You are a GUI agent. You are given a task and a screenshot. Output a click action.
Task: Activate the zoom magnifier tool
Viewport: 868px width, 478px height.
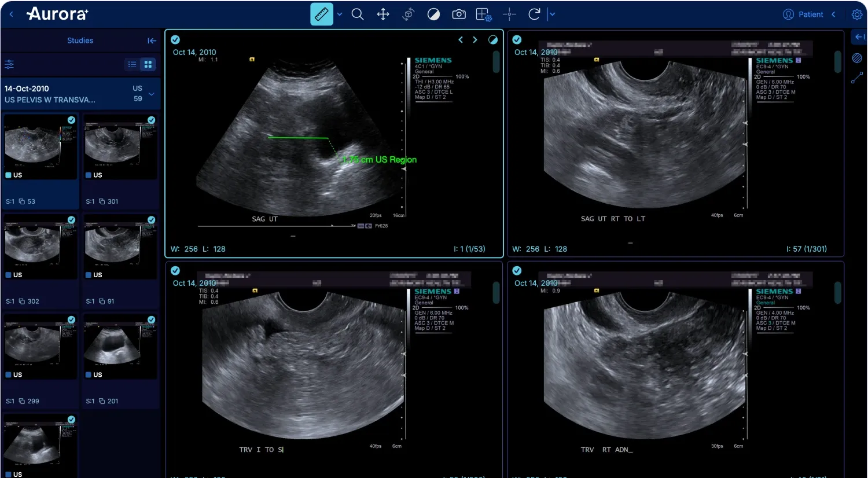pos(358,14)
